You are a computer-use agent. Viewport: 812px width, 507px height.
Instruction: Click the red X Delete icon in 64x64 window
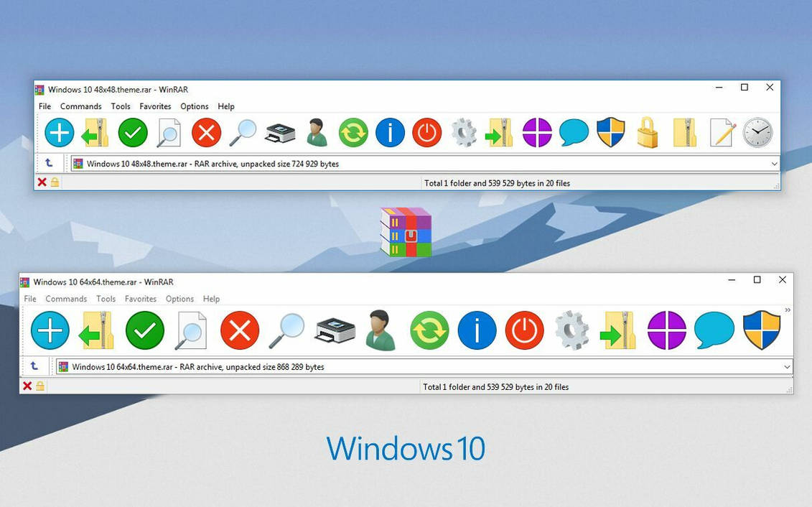[240, 330]
